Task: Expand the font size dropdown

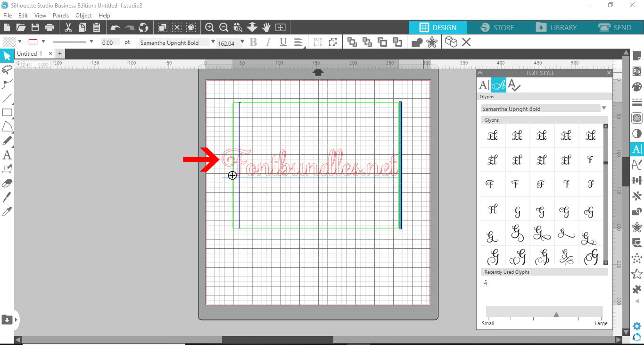Action: (x=242, y=42)
